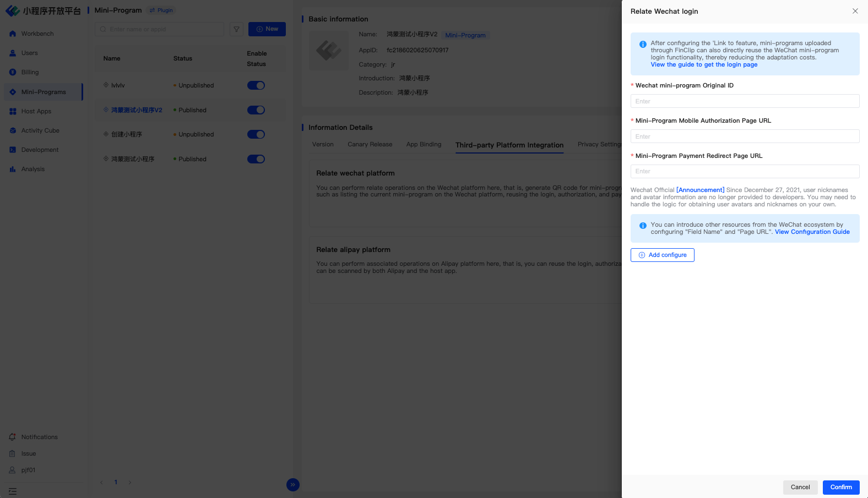The height and width of the screenshot is (498, 868).
Task: Toggle enable status for 鸿蒙测试小程序V2
Action: click(256, 110)
